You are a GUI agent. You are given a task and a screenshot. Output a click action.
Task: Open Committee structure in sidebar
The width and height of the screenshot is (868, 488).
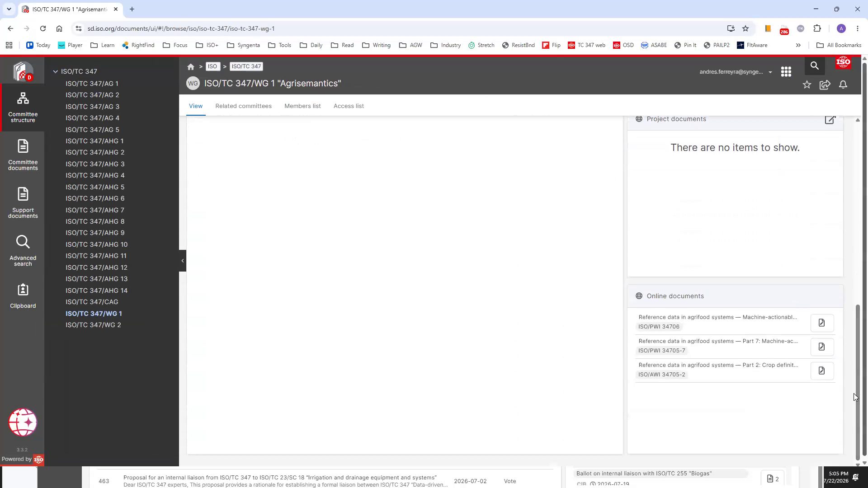(23, 108)
